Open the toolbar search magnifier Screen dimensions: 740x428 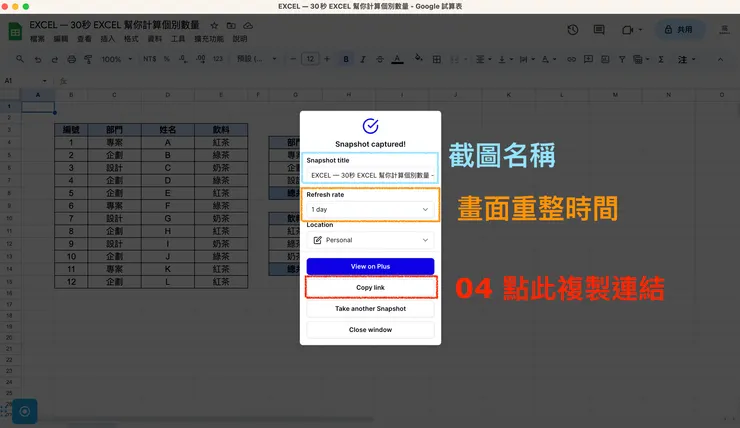click(x=20, y=59)
